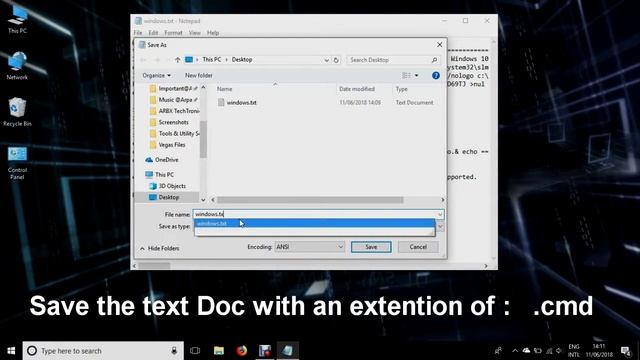Image resolution: width=640 pixels, height=360 pixels.
Task: Open the taskbar app left of Notepad
Action: (265, 351)
